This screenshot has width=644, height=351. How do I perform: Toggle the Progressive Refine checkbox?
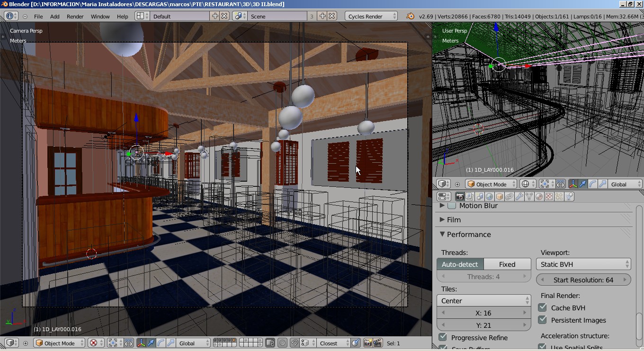[443, 337]
